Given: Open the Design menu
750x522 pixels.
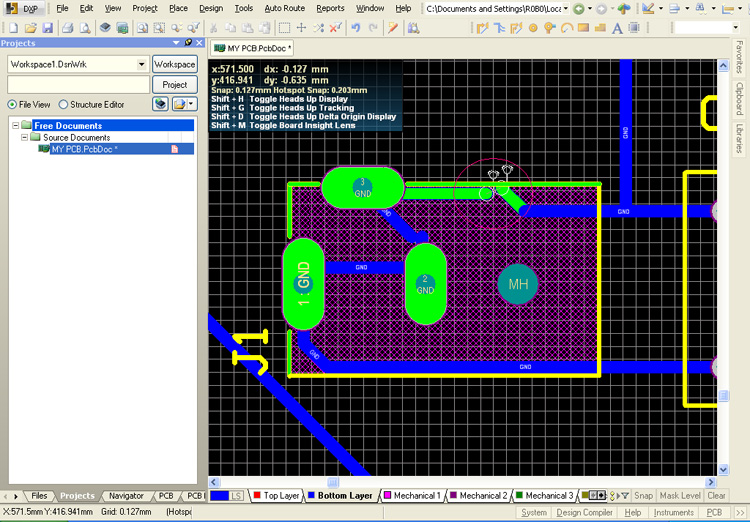Looking at the screenshot, I should (211, 8).
